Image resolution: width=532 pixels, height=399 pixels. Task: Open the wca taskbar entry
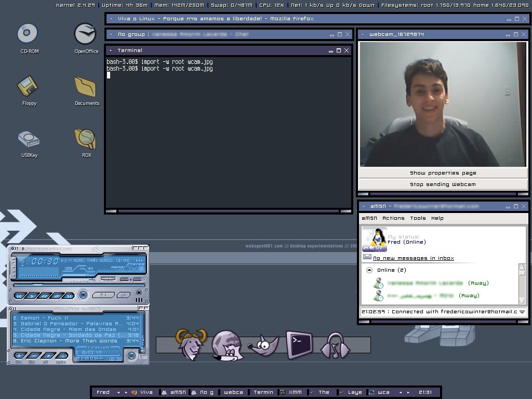tap(379, 392)
